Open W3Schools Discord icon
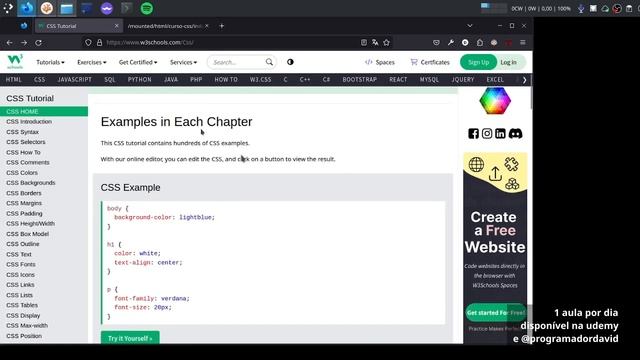This screenshot has height=360, width=640. (515, 133)
